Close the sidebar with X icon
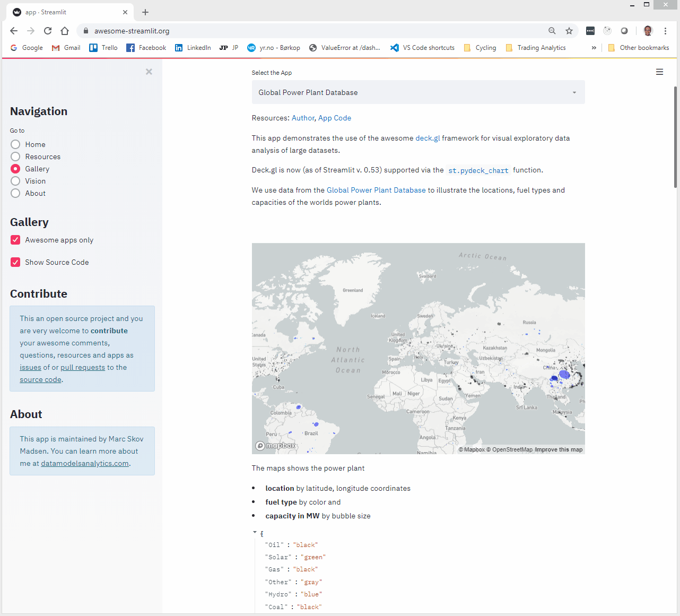This screenshot has width=680, height=616. click(149, 72)
